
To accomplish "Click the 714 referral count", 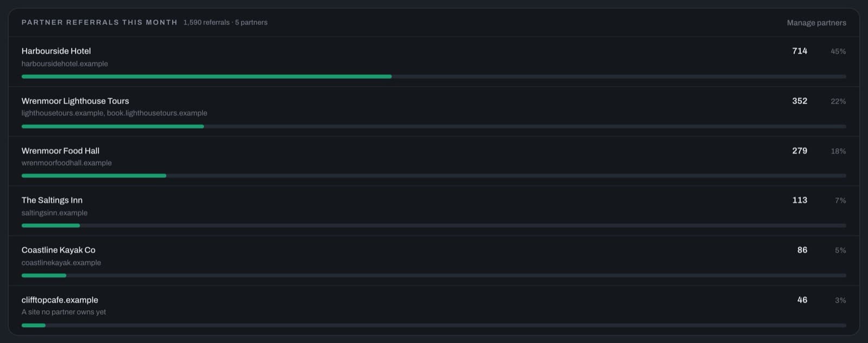I will [x=800, y=51].
